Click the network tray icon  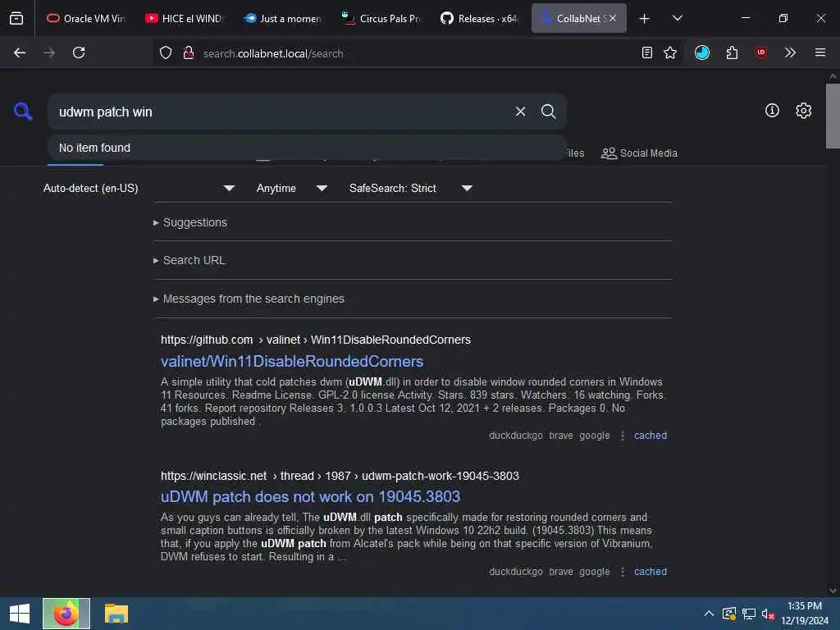tap(748, 614)
